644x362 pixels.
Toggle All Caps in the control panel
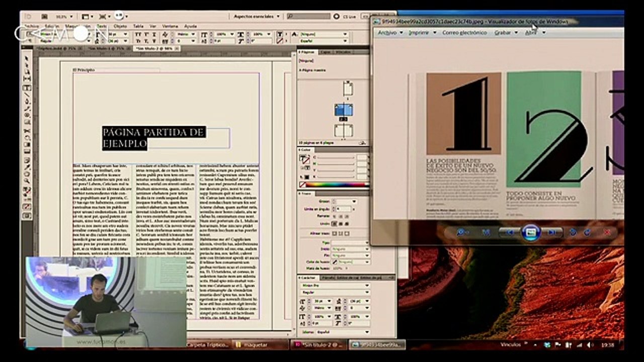(x=138, y=34)
